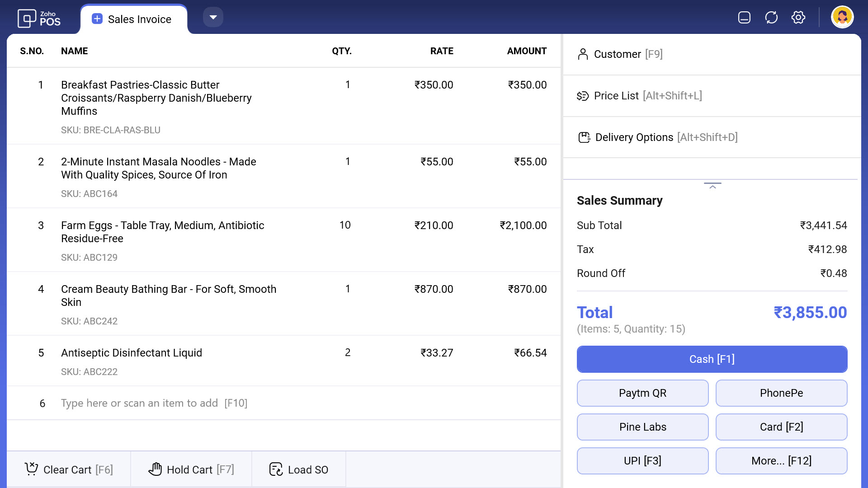Click the Load SO icon button
The height and width of the screenshot is (488, 868).
276,469
